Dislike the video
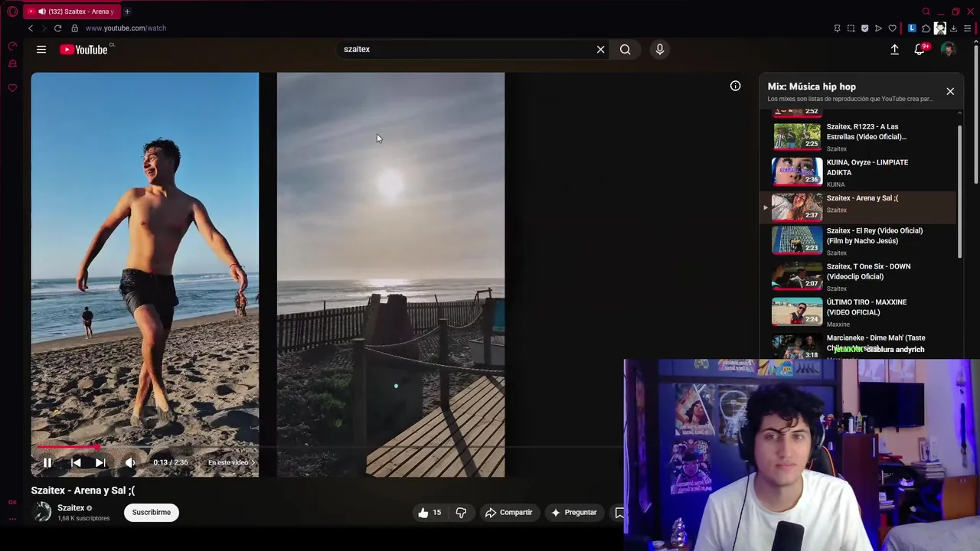This screenshot has height=551, width=980. click(x=461, y=513)
